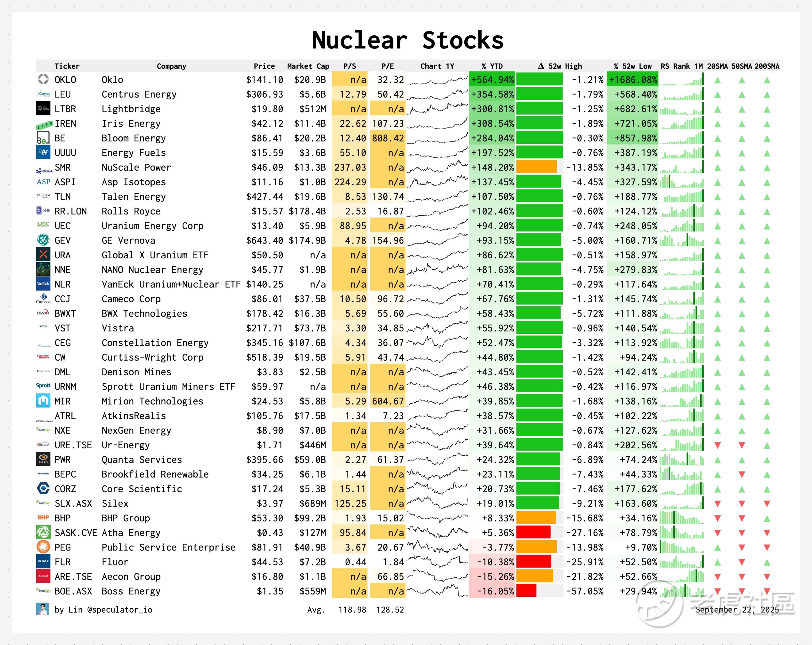Click the 50SMA down arrow for BEPC
812x645 pixels.
(x=742, y=474)
